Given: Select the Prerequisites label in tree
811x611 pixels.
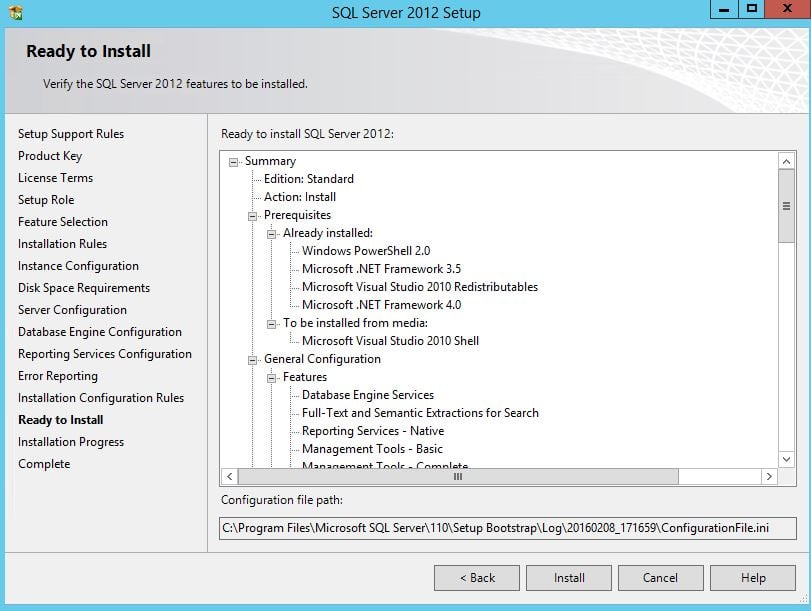Looking at the screenshot, I should pyautogui.click(x=297, y=215).
